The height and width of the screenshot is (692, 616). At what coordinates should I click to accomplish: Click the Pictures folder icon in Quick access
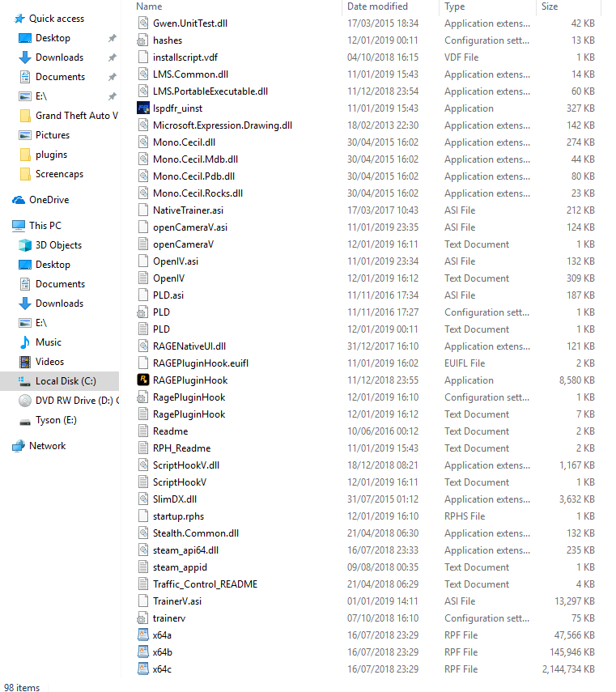click(25, 135)
